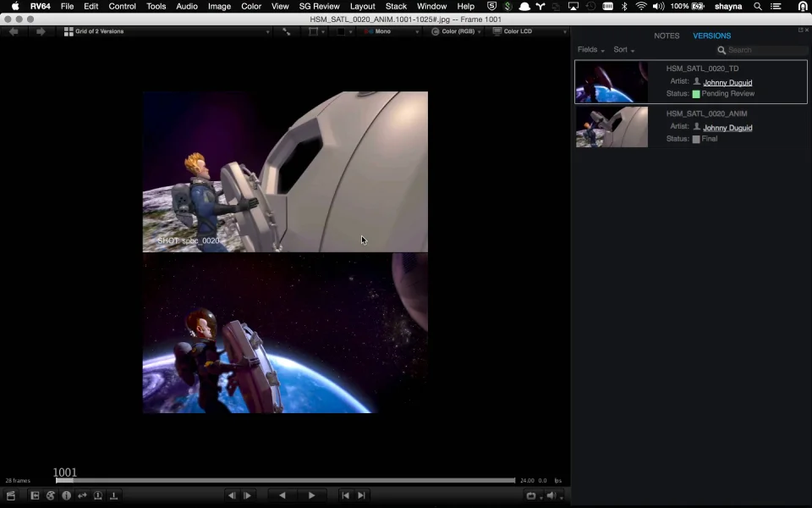
Task: Switch to the NOTES tab
Action: pyautogui.click(x=666, y=36)
